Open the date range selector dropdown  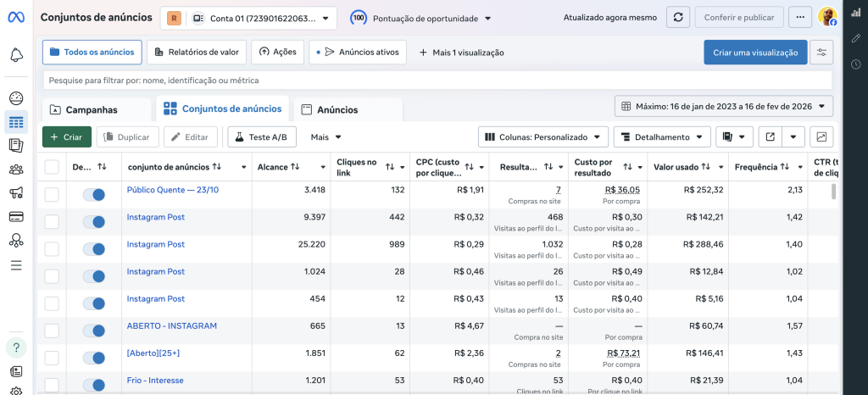pos(724,107)
